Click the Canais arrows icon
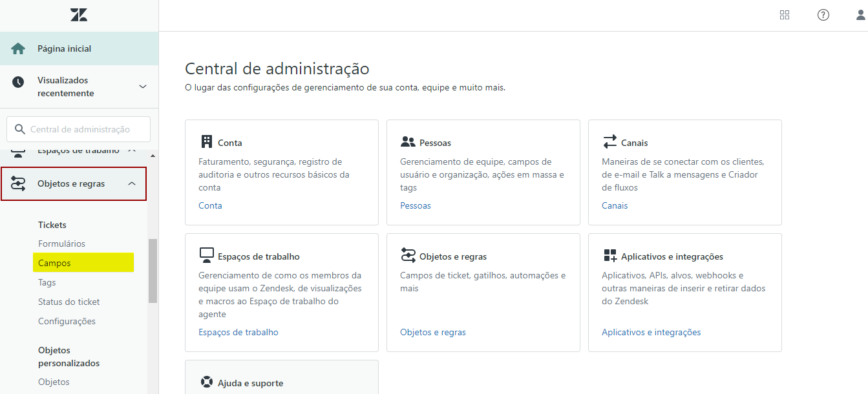 (609, 142)
